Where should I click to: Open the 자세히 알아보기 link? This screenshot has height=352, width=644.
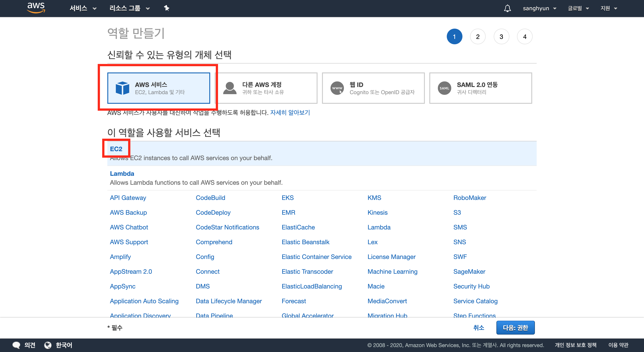290,112
